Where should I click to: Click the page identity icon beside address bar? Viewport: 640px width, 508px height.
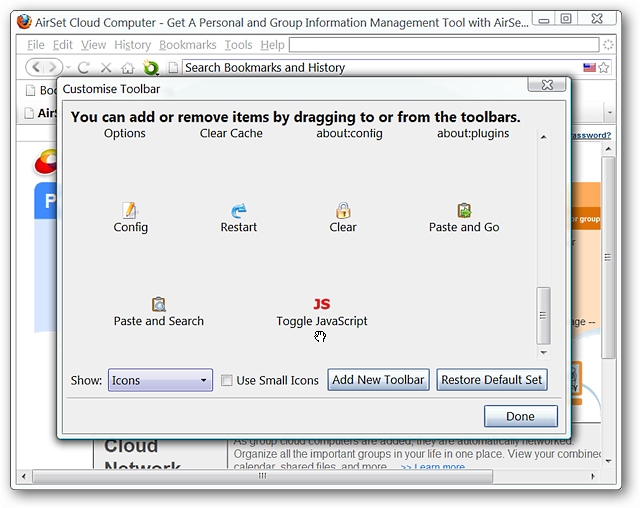tap(173, 67)
